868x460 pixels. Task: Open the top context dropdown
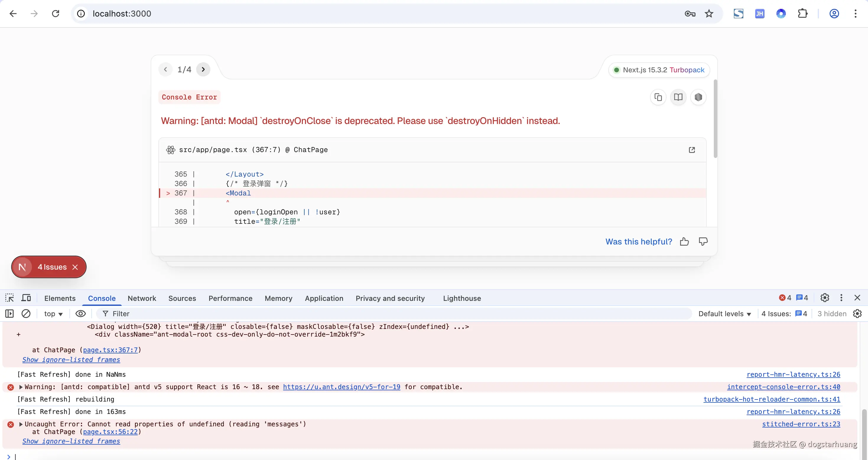point(53,314)
